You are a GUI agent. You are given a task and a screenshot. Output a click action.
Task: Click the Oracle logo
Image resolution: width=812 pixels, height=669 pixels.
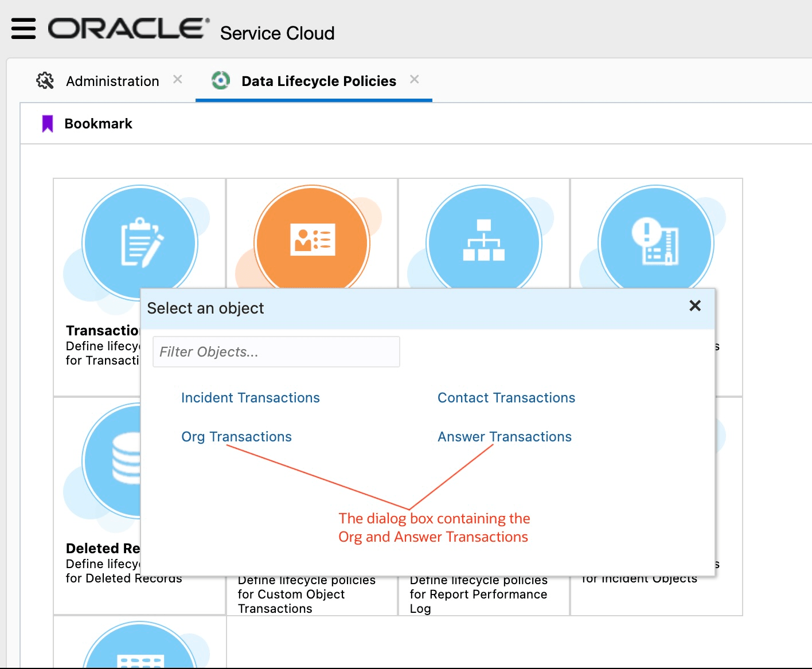point(128,29)
